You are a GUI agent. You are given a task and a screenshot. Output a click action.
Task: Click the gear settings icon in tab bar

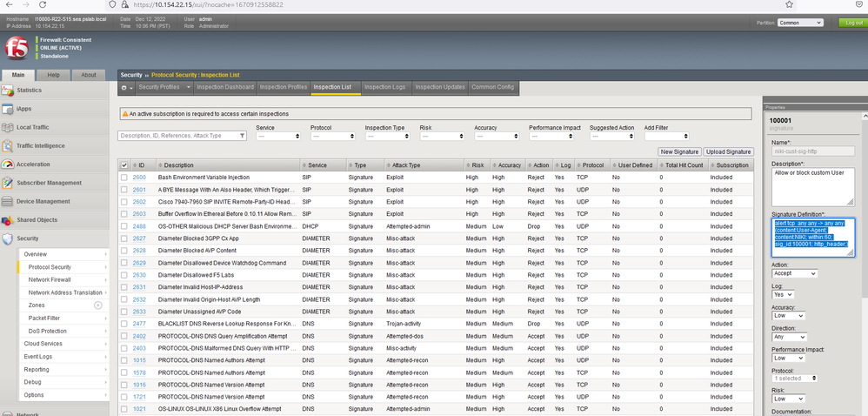tap(125, 87)
